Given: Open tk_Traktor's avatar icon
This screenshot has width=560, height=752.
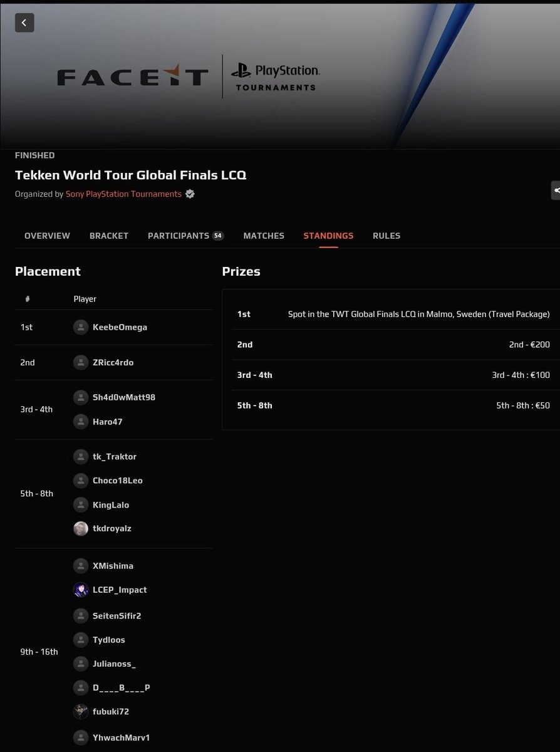Looking at the screenshot, I should click(x=81, y=457).
